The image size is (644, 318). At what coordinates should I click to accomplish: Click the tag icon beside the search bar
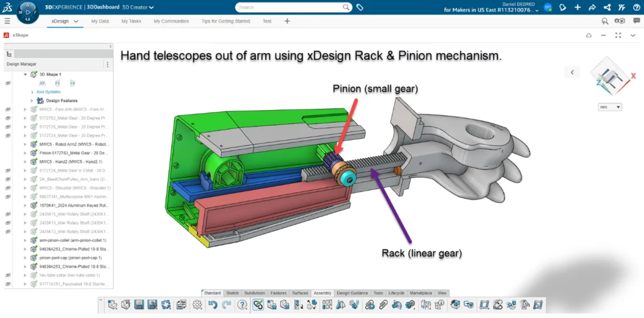click(x=360, y=8)
